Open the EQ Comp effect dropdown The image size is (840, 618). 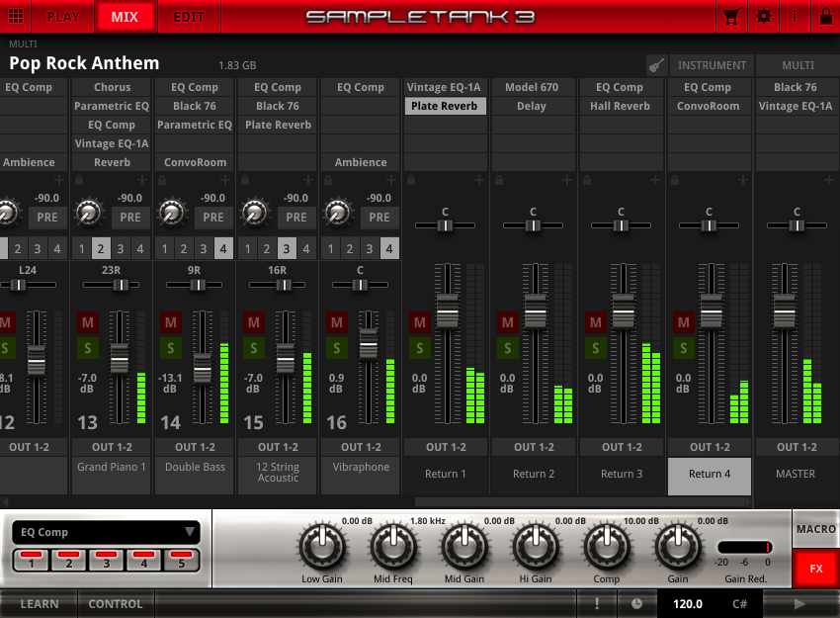point(106,532)
